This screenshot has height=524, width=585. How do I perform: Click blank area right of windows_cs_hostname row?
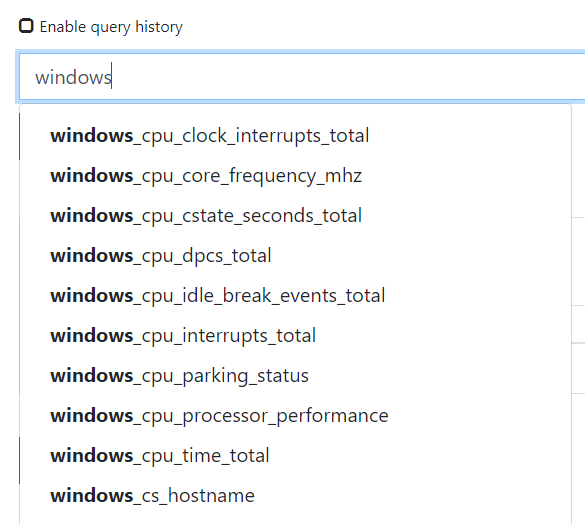(410, 495)
